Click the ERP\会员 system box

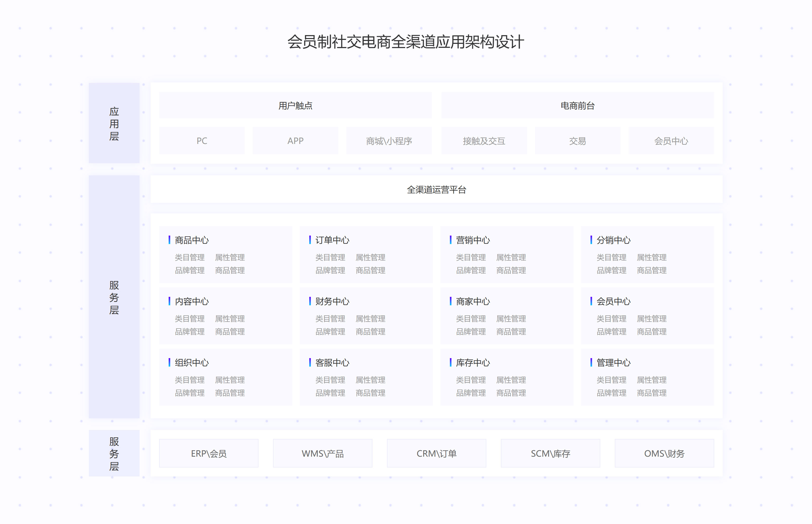click(209, 453)
